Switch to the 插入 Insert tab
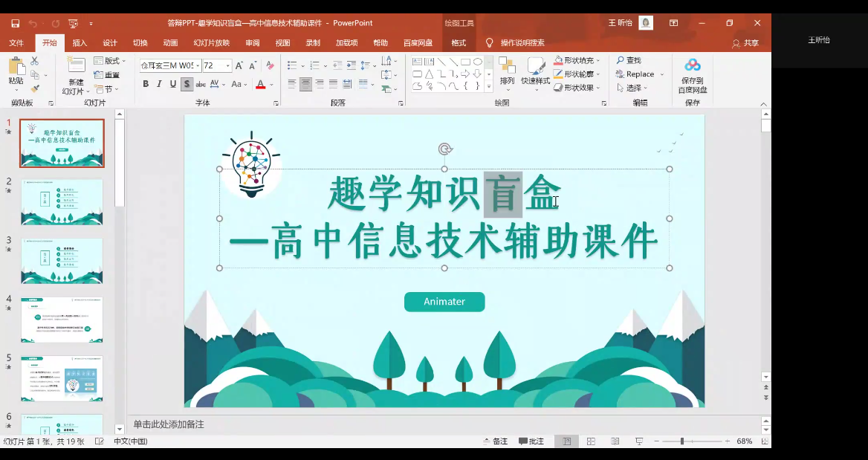 tap(80, 42)
